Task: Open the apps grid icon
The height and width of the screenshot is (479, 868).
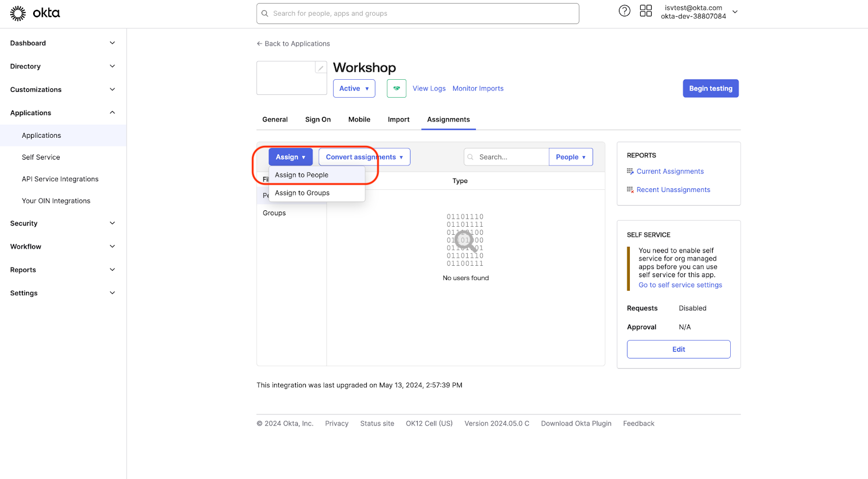Action: [646, 11]
